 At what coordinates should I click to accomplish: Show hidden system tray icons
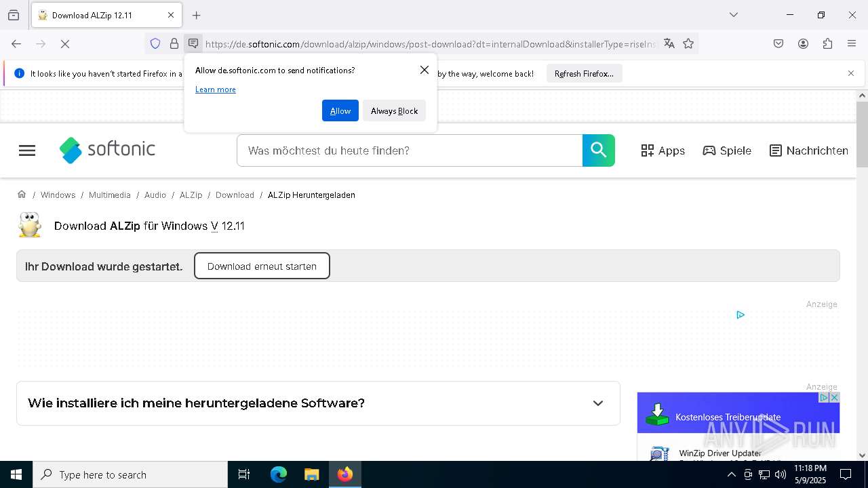pos(731,474)
